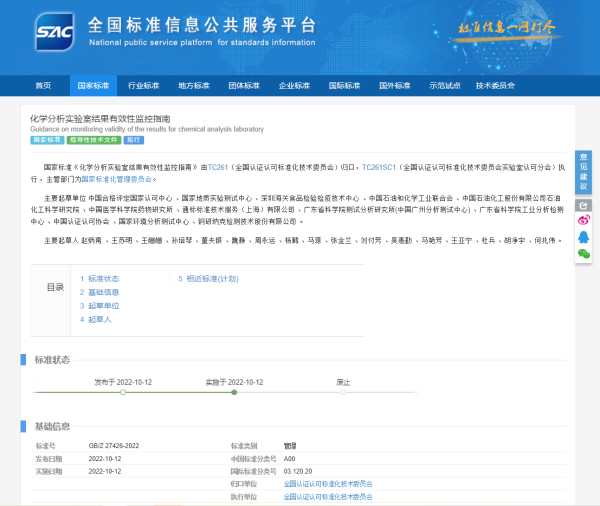Click the gray share icon in sidebar
The width and height of the screenshot is (600, 506).
[x=584, y=204]
